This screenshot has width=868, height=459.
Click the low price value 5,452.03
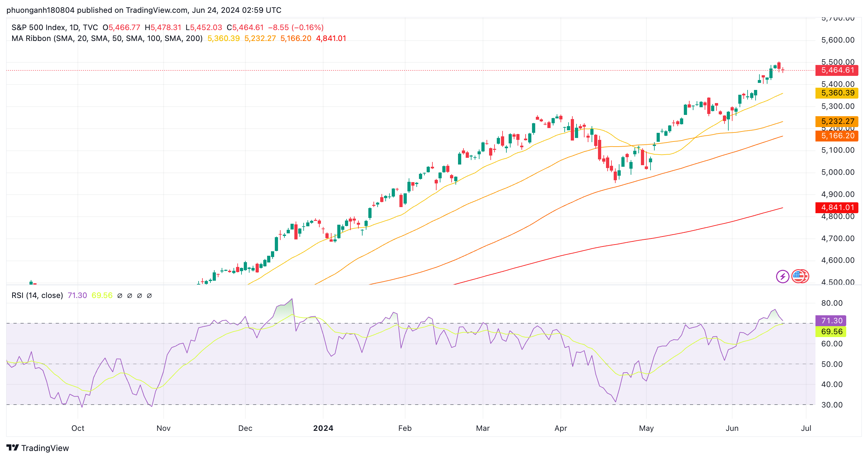[206, 27]
